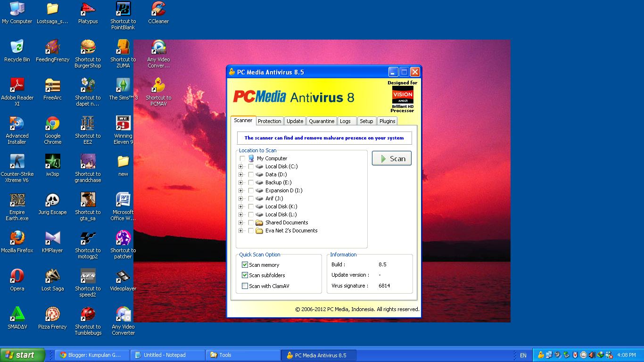The image size is (644, 362).
Task: Expand the Backup (E:) tree node
Action: click(x=240, y=182)
